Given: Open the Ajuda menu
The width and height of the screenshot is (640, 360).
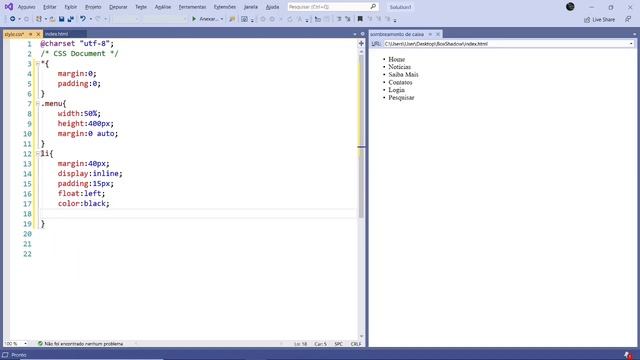Looking at the screenshot, I should coord(272,7).
